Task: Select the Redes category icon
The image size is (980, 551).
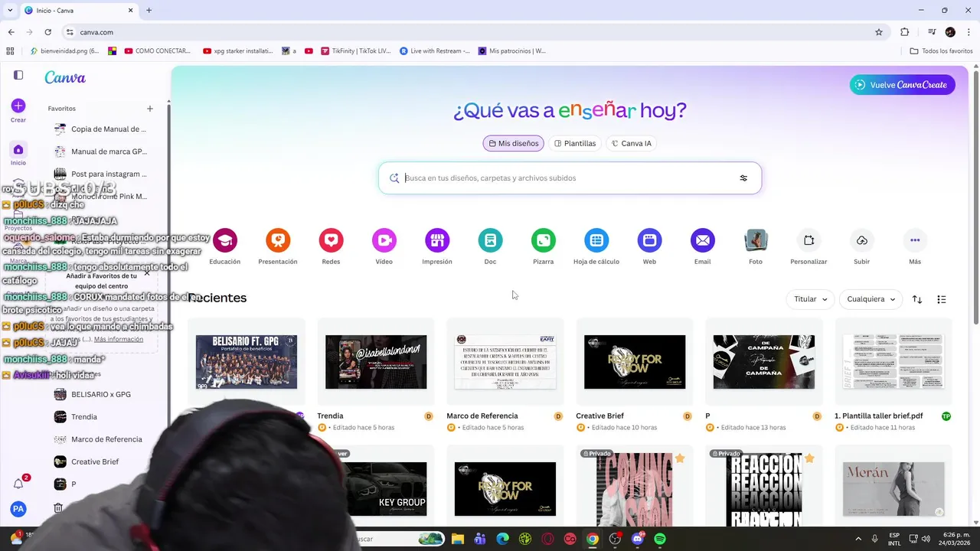Action: [x=331, y=240]
